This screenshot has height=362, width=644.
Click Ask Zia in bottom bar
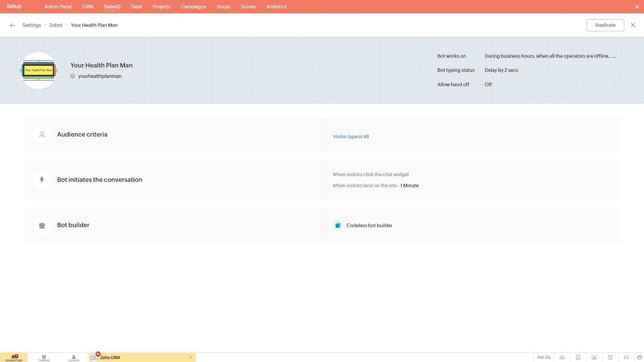[x=543, y=357]
